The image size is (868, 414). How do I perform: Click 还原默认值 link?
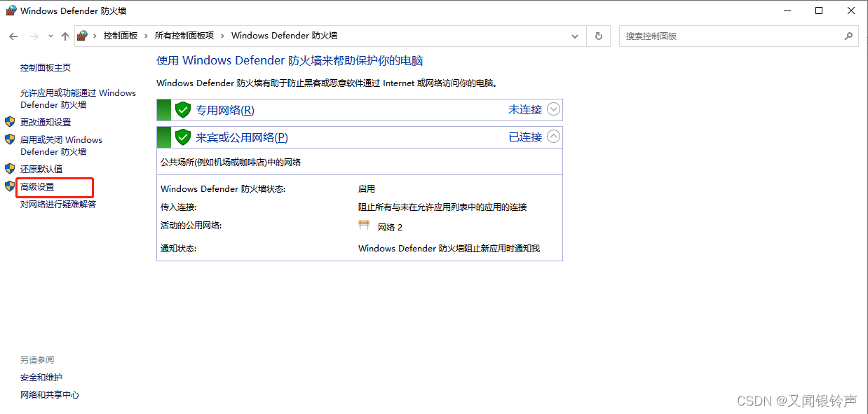41,169
